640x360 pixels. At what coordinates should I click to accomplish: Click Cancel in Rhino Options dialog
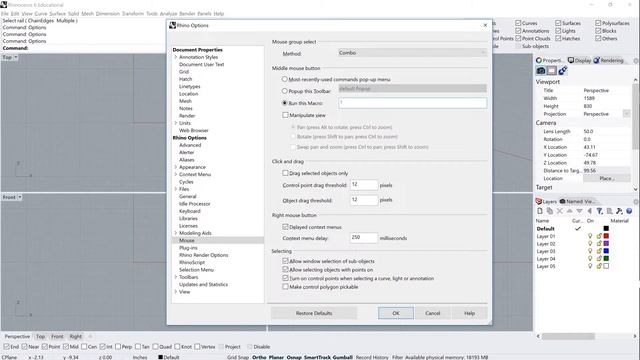(432, 313)
